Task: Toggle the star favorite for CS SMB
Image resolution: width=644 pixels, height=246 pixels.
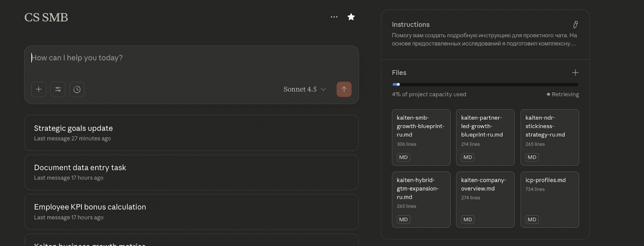Action: 351,17
